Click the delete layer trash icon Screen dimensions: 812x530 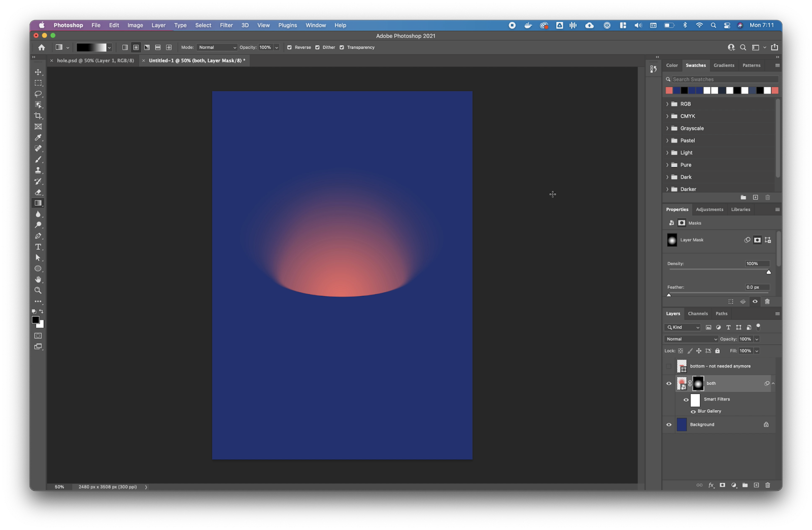[x=767, y=485]
